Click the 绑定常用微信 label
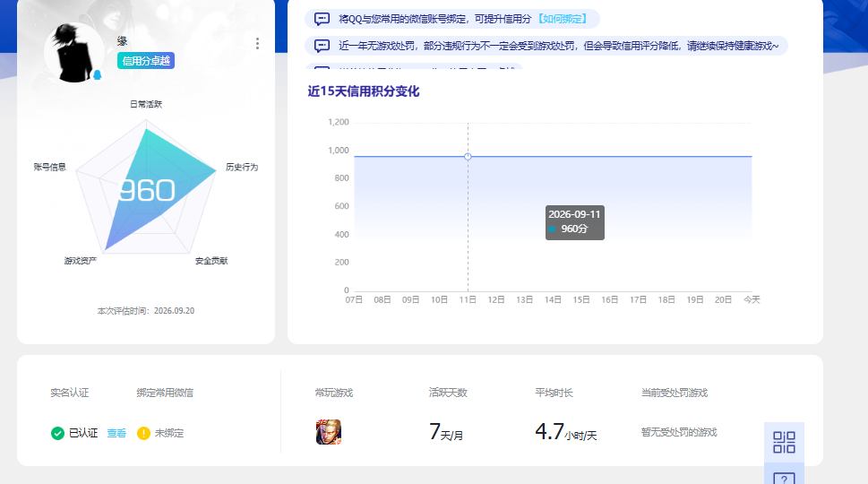Image resolution: width=868 pixels, height=484 pixels. click(x=165, y=393)
